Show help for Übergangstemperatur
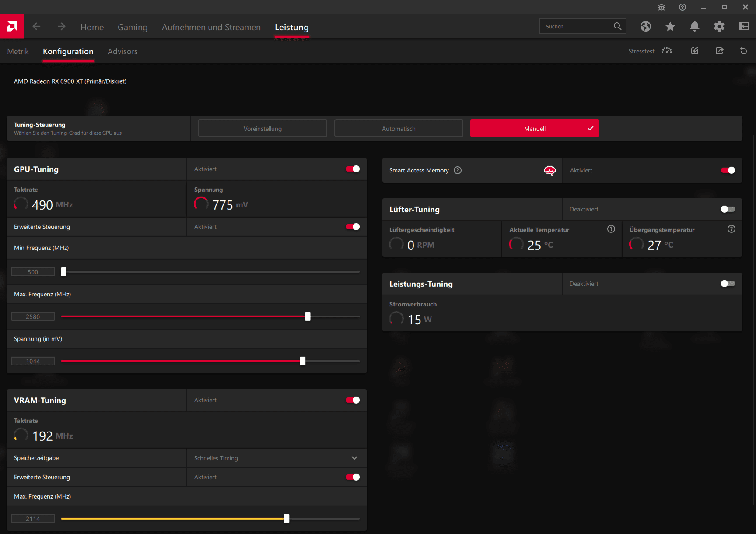 coord(731,229)
